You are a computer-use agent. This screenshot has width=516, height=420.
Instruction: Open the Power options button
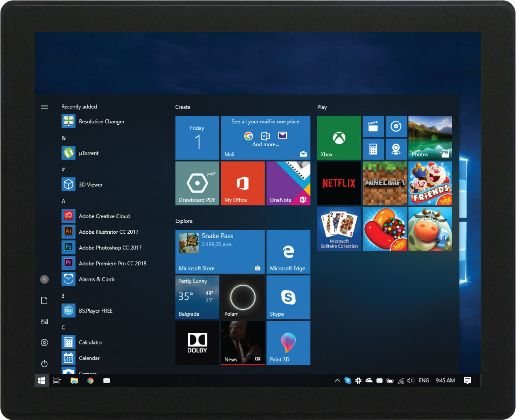point(45,363)
